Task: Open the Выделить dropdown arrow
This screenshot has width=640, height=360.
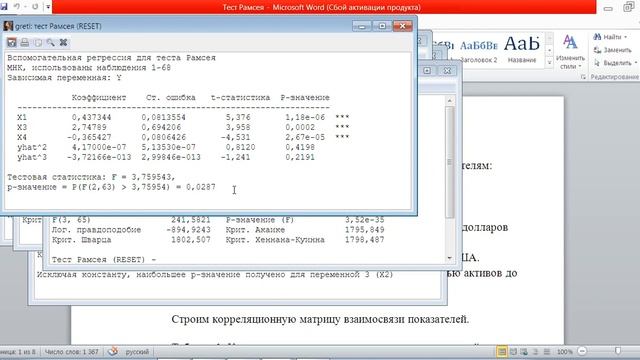Action: 636,63
